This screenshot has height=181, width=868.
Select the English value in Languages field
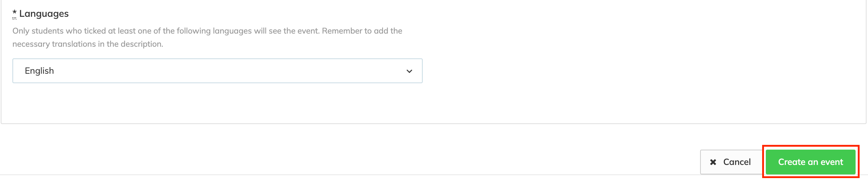tap(39, 71)
